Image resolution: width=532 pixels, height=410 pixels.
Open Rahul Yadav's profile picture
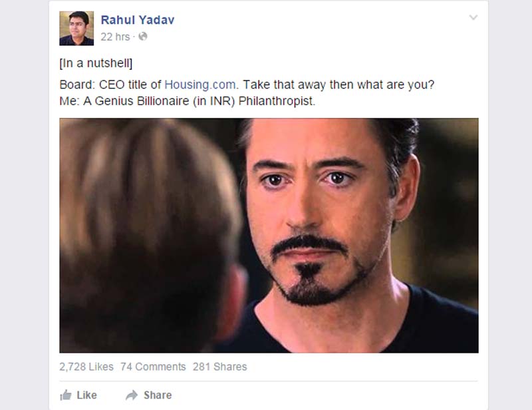tap(76, 28)
